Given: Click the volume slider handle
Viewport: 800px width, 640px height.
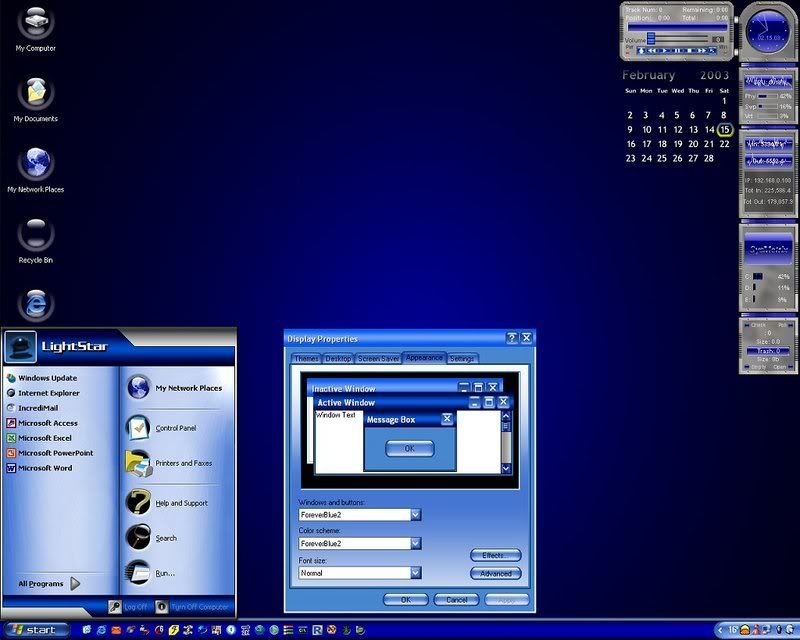Looking at the screenshot, I should [x=651, y=38].
